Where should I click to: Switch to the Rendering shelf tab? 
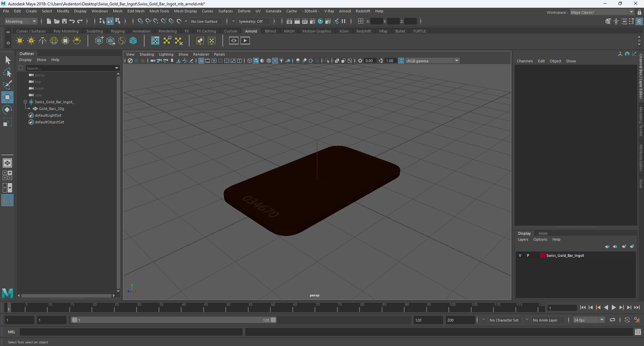coord(167,31)
